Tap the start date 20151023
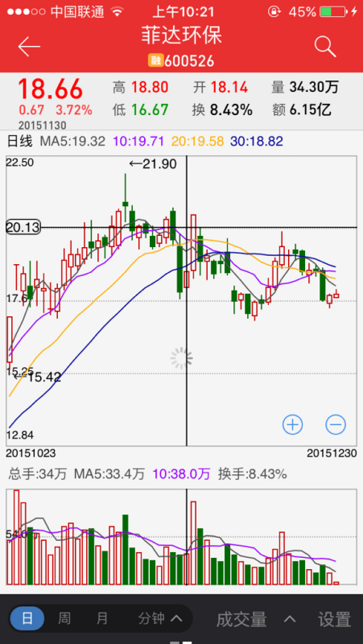 click(31, 453)
